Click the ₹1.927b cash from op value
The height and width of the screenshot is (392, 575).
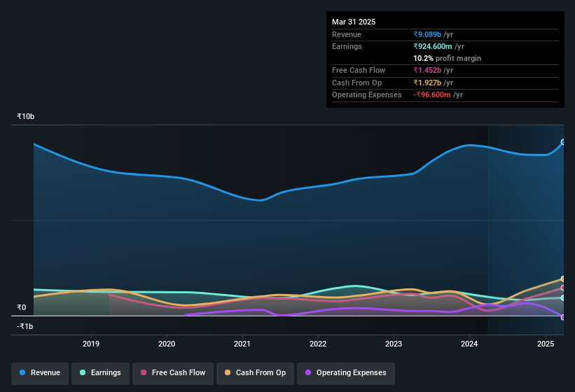point(427,83)
